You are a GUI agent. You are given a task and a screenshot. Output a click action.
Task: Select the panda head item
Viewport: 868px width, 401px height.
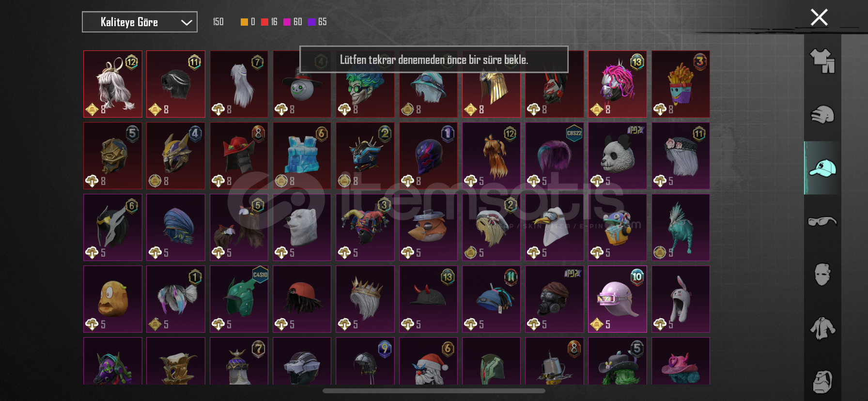(x=617, y=155)
